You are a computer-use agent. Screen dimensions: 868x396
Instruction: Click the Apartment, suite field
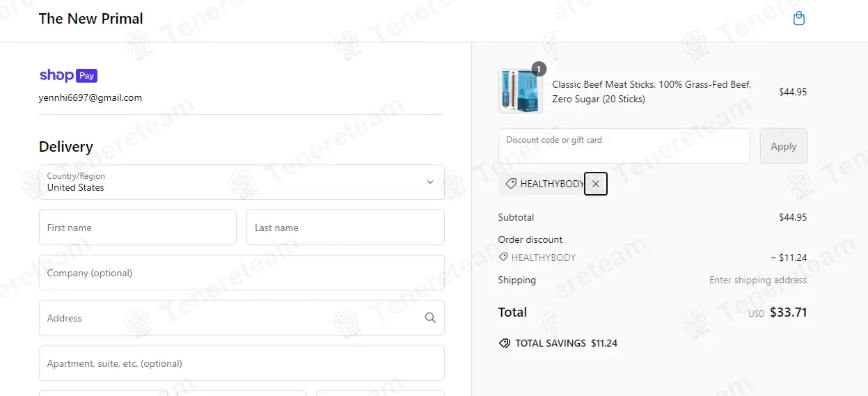(242, 363)
